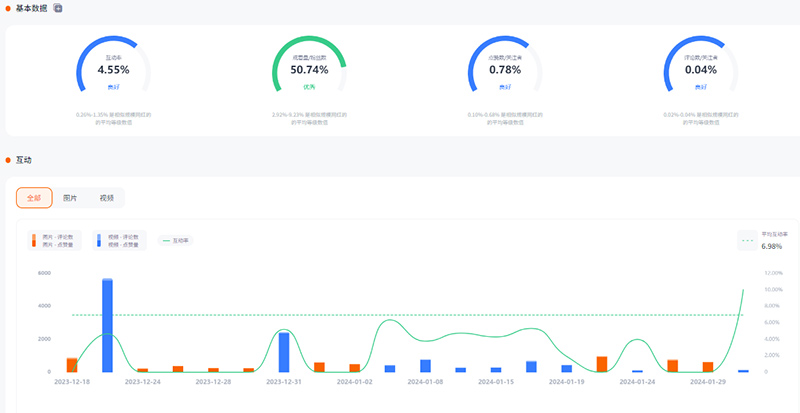This screenshot has height=413, width=800.
Task: Click the 0.04% 评论数 gauge
Action: (x=701, y=70)
